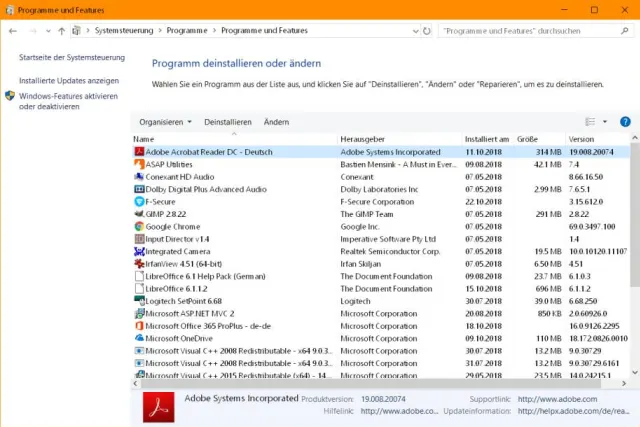Open Windows-Features aktivieren oder deaktivieren

point(68,101)
